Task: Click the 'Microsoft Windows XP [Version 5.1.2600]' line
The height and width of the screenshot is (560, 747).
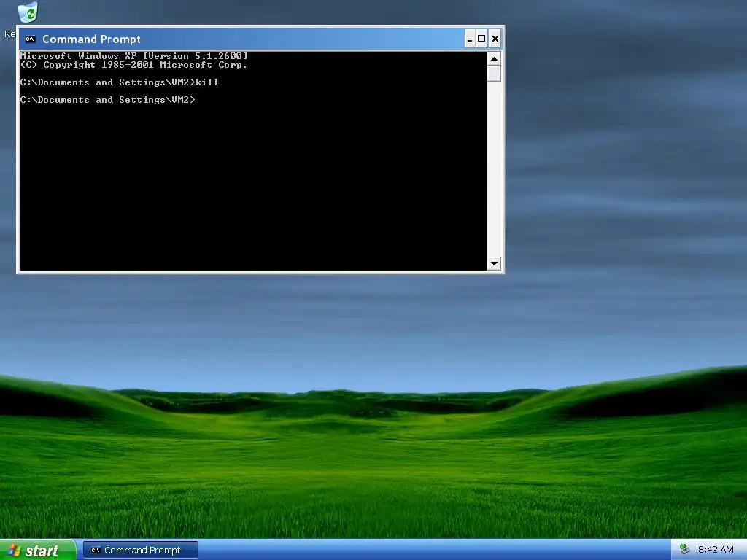Action: click(x=134, y=56)
